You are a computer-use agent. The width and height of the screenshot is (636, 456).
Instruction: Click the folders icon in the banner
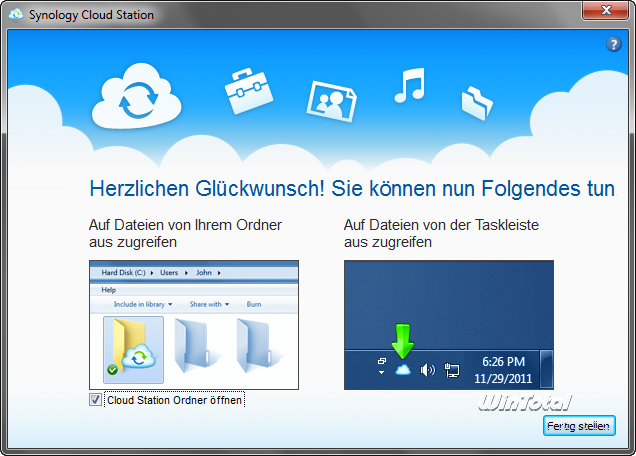[x=477, y=103]
